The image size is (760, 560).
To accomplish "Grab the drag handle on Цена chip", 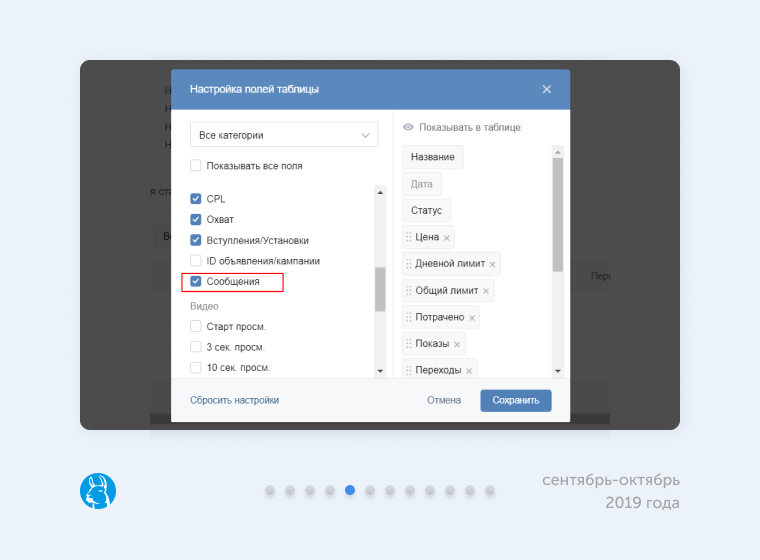I will (409, 238).
